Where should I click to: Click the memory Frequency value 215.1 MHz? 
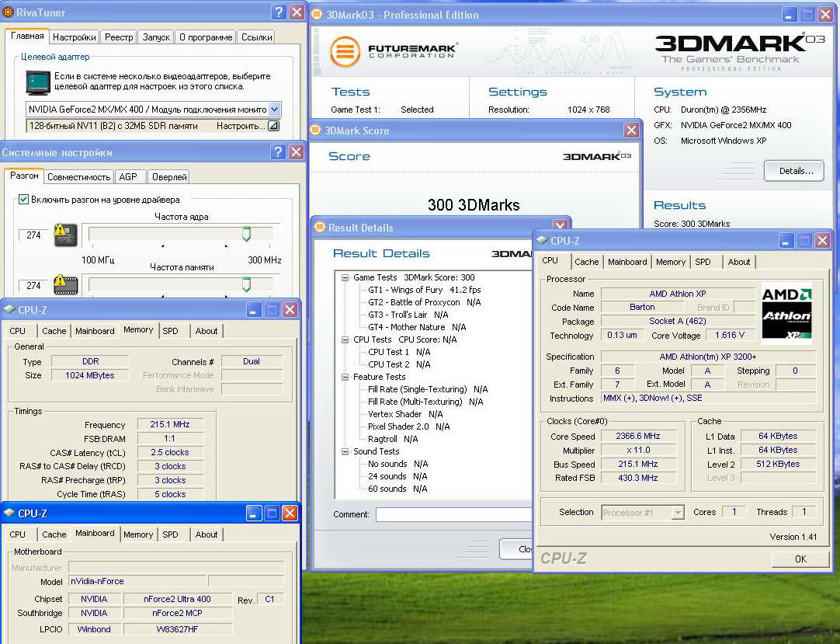tap(170, 424)
